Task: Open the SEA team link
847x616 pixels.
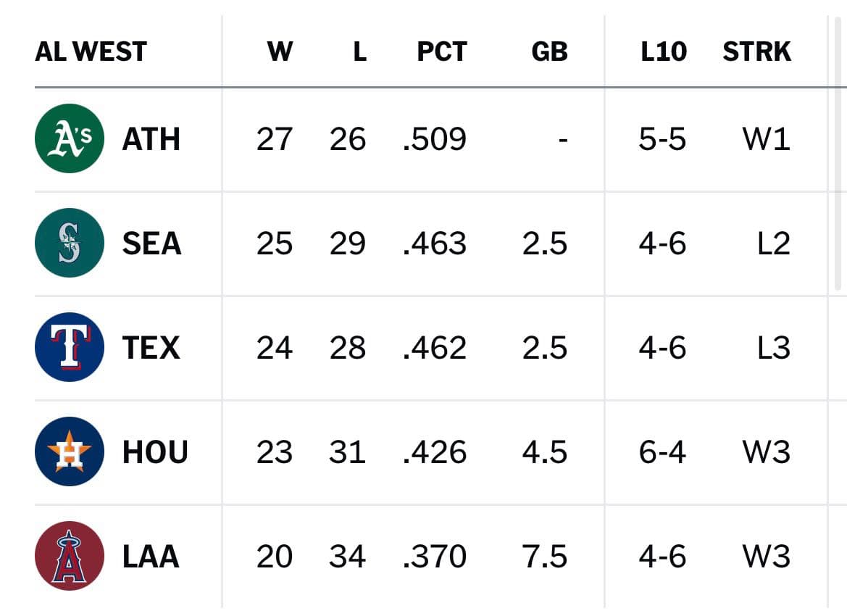Action: [151, 244]
